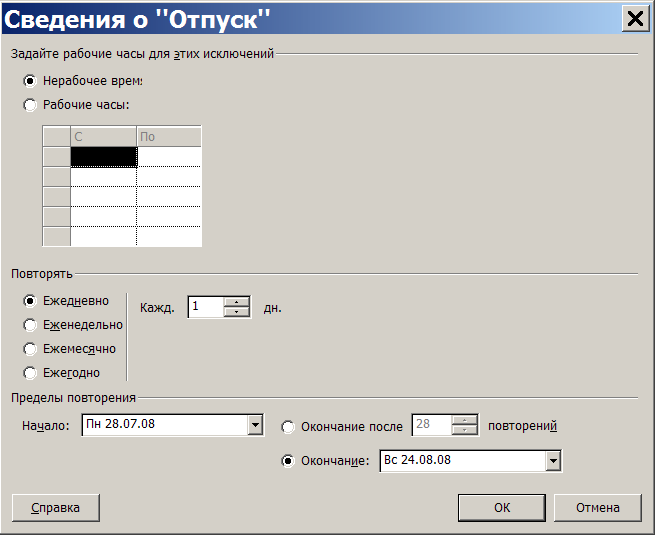Click Задайте рабочие часы для этих исключений label
The height and width of the screenshot is (535, 655).
coord(142,54)
